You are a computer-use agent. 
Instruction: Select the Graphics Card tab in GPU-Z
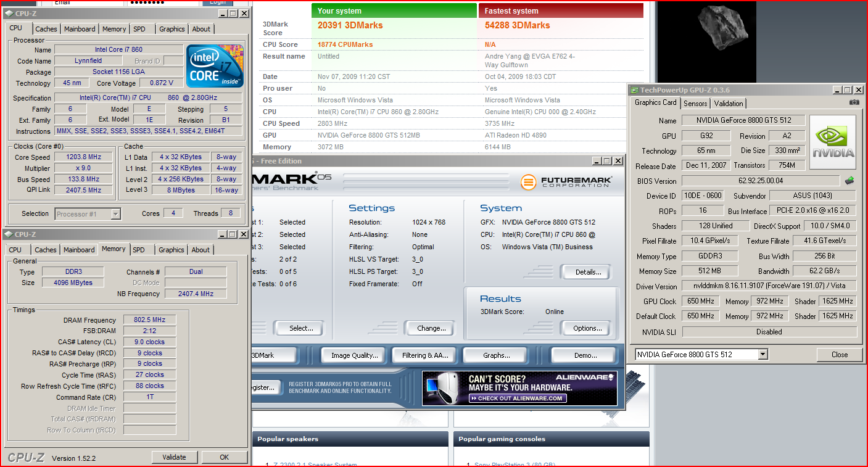656,102
